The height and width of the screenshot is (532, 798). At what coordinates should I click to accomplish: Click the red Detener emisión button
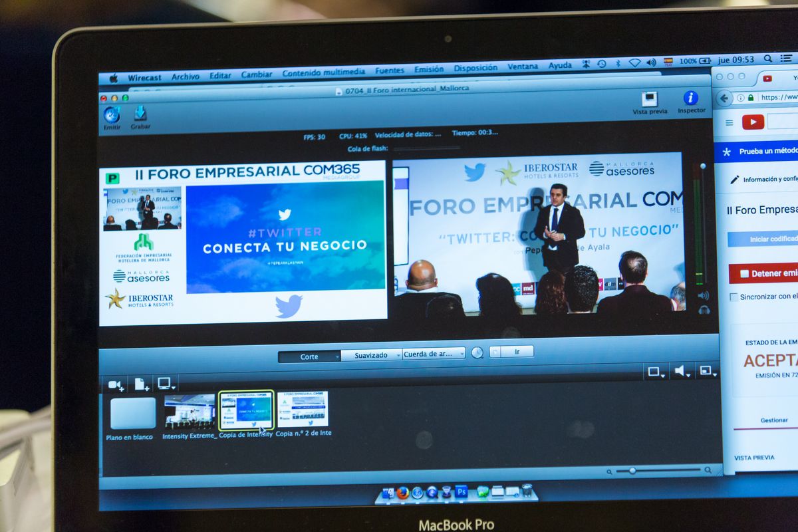click(x=763, y=273)
